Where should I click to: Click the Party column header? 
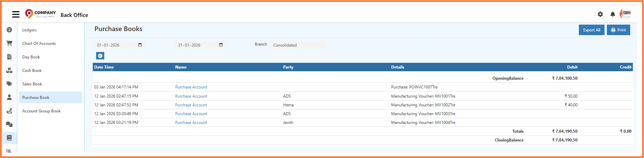point(288,67)
